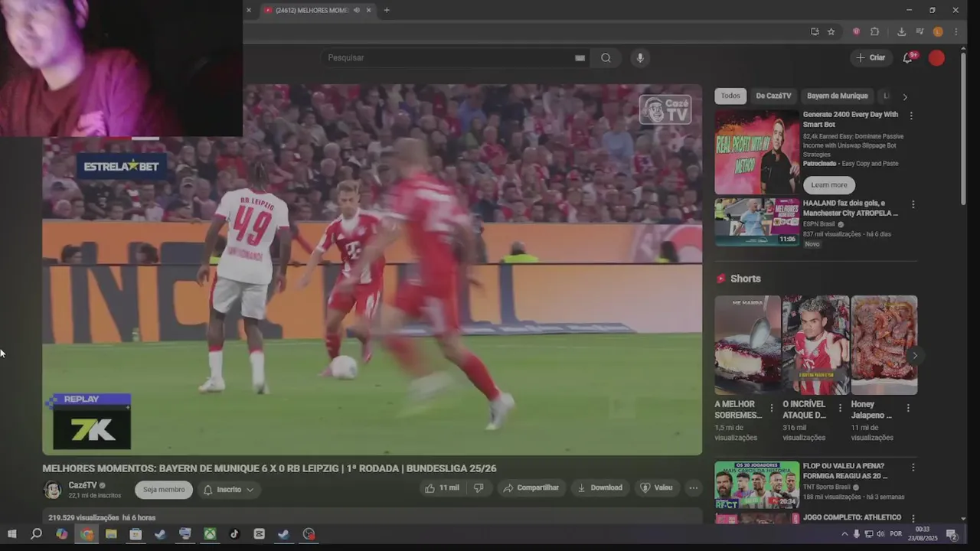Screen dimensions: 980x551
Task: Start voice search with microphone icon
Action: [640, 58]
